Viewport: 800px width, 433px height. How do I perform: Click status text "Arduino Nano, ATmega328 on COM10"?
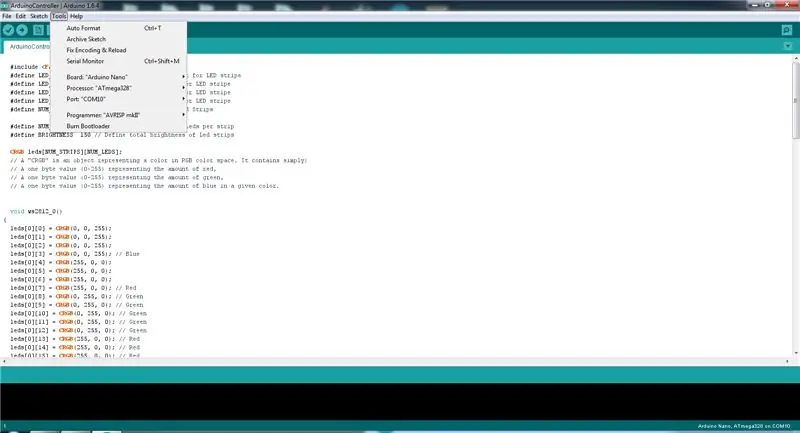coord(744,426)
